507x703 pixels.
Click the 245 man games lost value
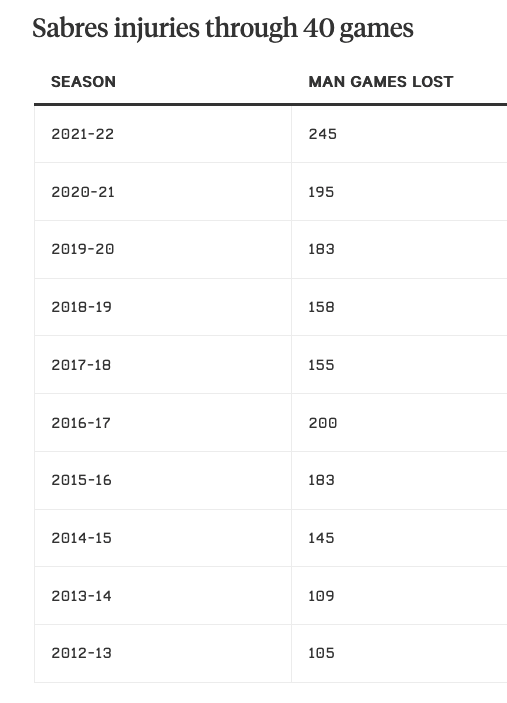coord(322,134)
